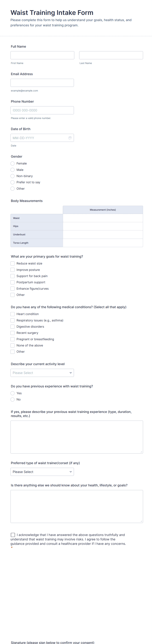Tick the acknowledgement consent checkbox
The height and width of the screenshot is (644, 152).
[13, 535]
